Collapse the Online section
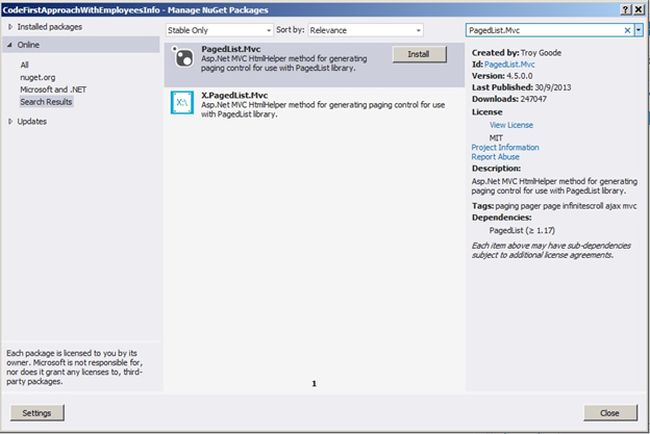 [10, 45]
